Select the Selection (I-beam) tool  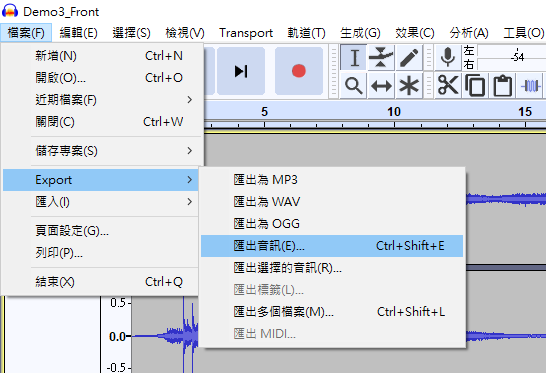click(x=354, y=57)
